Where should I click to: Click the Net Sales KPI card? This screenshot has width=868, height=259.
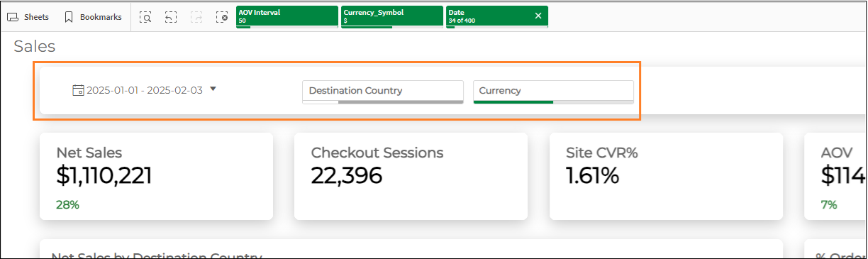click(156, 176)
